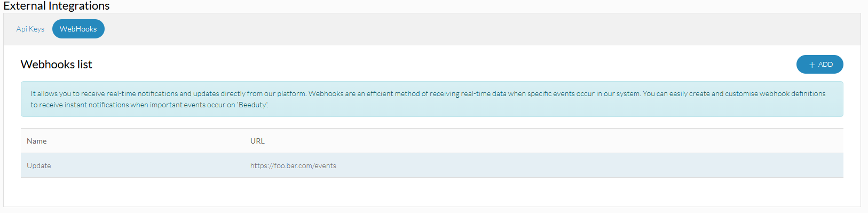Click the 'Beeduty' word in the banner
868x213 pixels.
pos(252,105)
